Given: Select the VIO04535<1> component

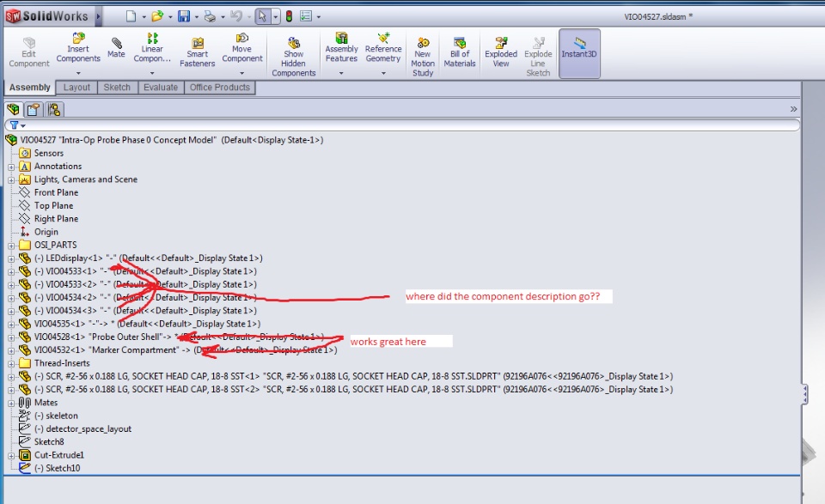Looking at the screenshot, I should (139, 324).
